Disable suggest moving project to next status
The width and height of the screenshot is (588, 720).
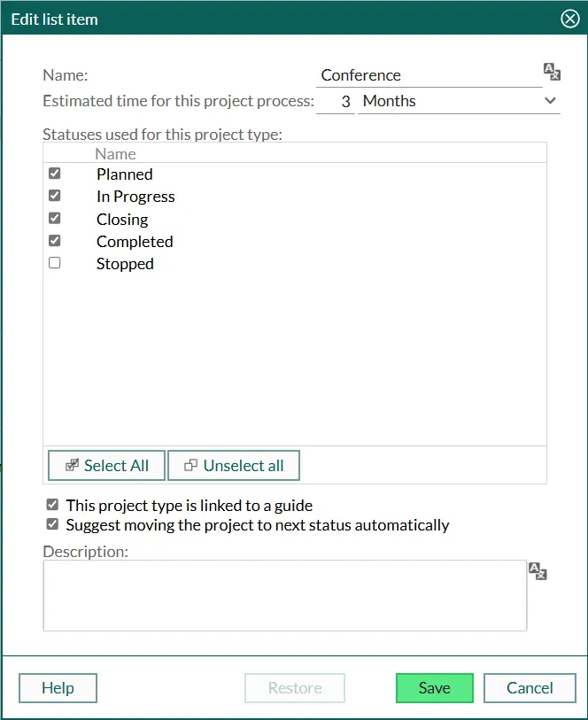pyautogui.click(x=53, y=524)
